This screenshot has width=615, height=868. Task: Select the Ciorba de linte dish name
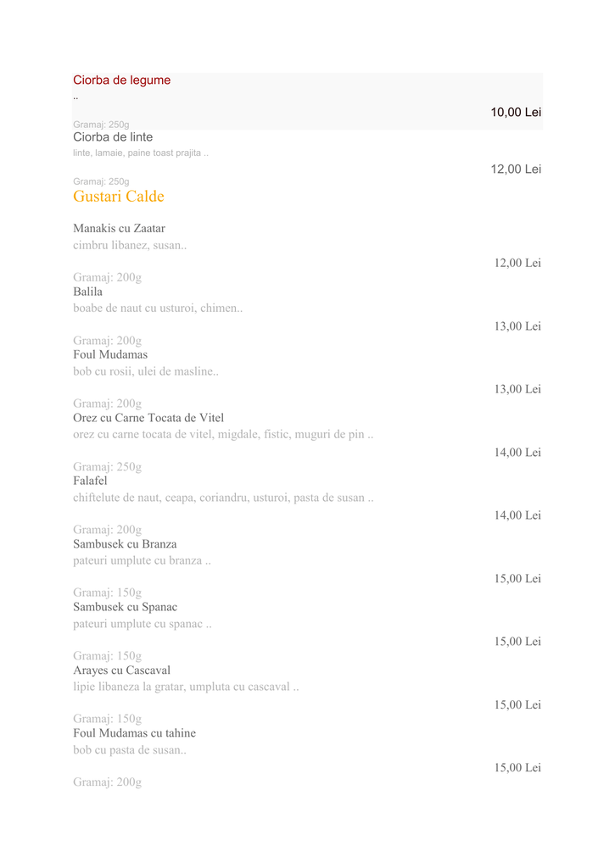113,137
